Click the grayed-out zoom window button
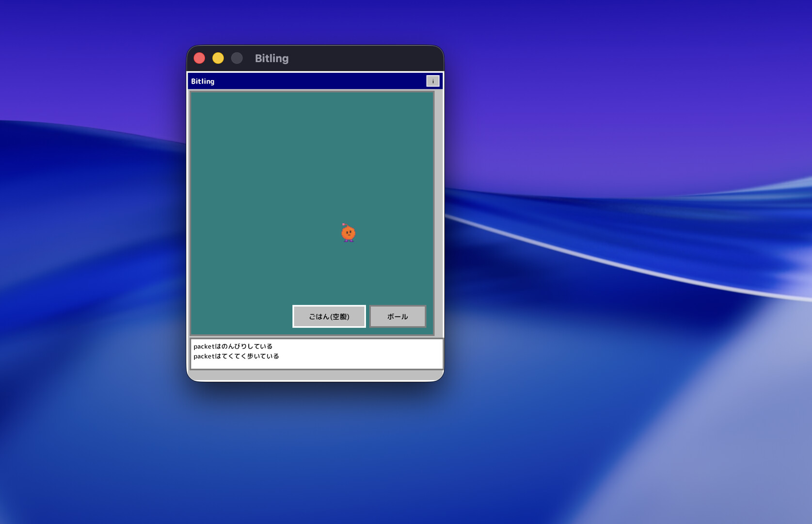 (x=237, y=58)
